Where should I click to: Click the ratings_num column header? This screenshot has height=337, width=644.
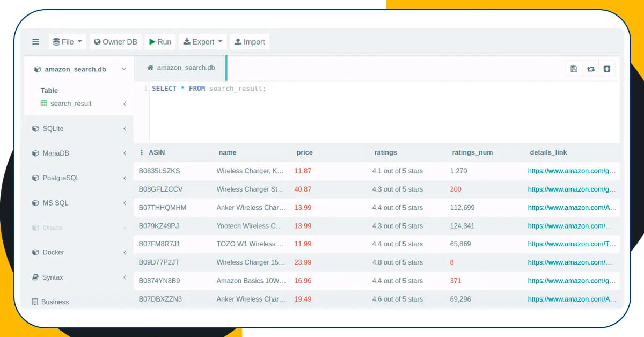(x=472, y=152)
